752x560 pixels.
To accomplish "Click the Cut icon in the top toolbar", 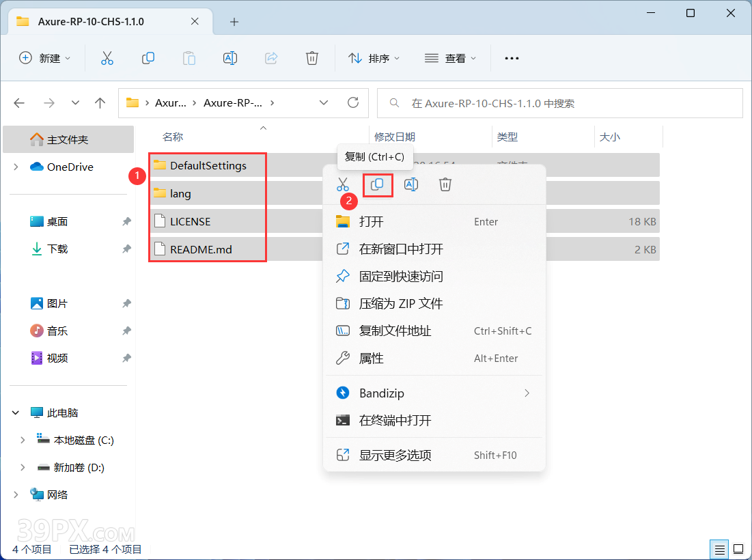I will tap(107, 58).
